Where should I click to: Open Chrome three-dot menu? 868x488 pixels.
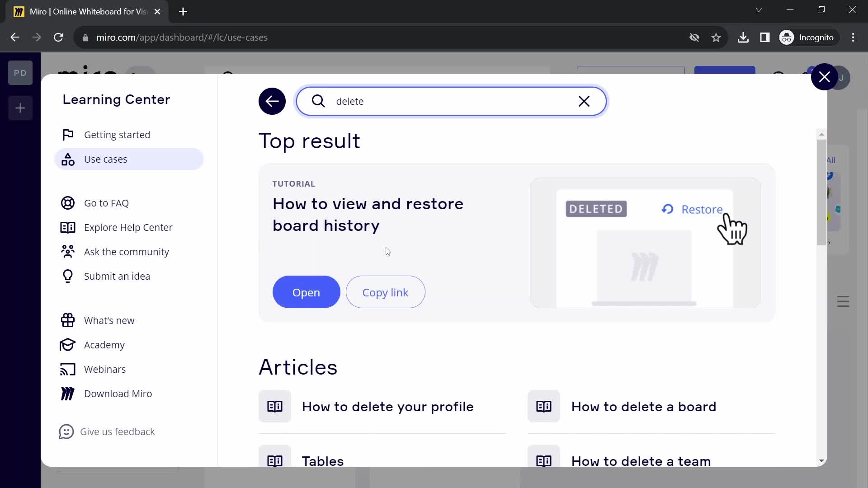pyautogui.click(x=853, y=38)
